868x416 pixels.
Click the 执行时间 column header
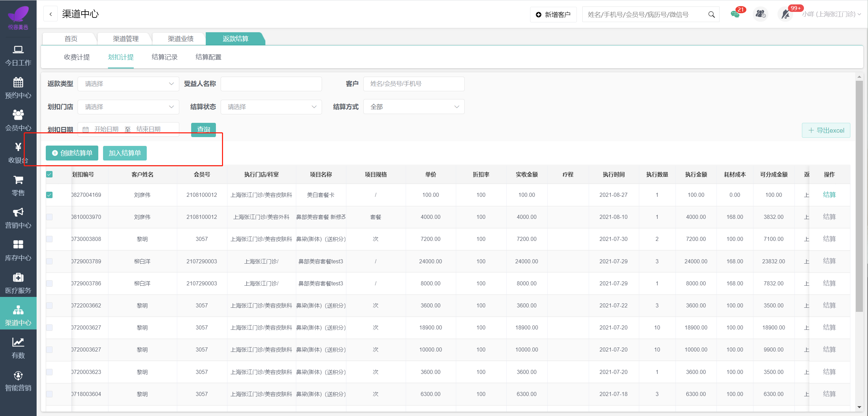(614, 174)
